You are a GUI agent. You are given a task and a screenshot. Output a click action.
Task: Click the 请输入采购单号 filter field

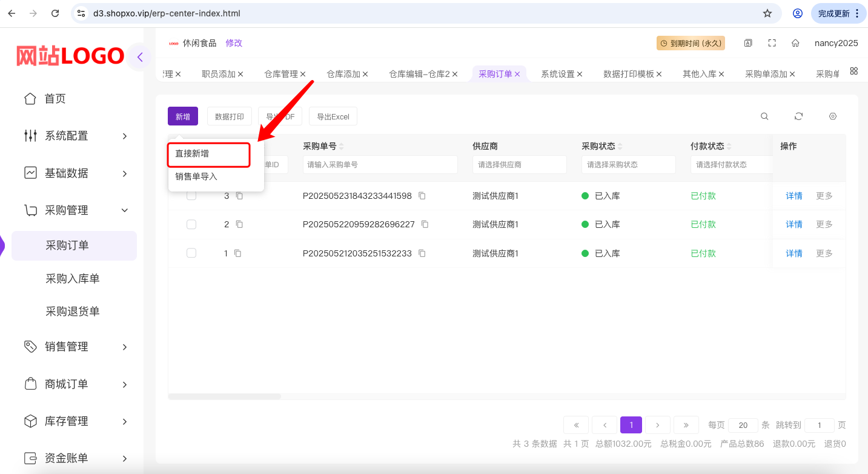(x=380, y=165)
